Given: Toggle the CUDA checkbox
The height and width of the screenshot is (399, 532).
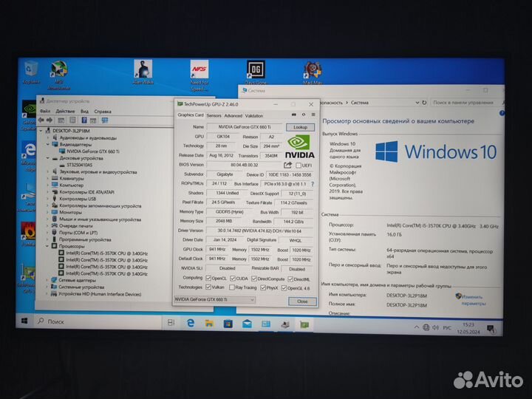Looking at the screenshot, I should pos(233,279).
